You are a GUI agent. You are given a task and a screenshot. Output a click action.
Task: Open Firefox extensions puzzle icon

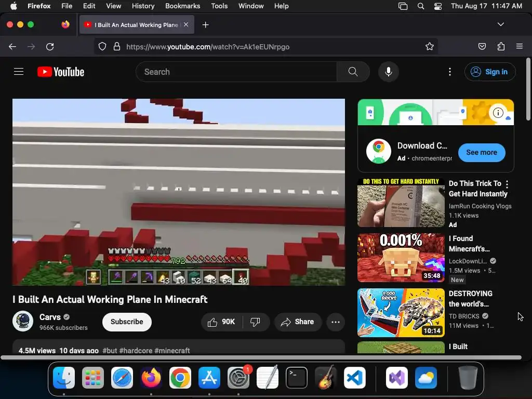point(501,46)
